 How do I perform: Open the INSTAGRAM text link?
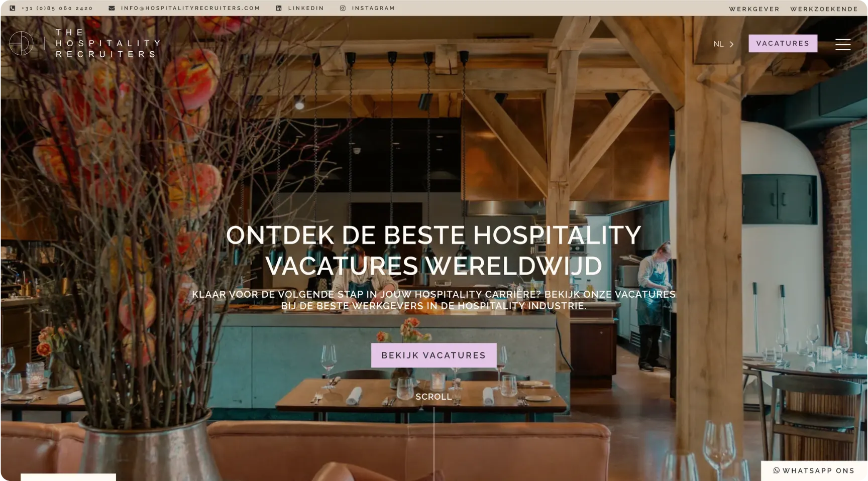tap(373, 8)
